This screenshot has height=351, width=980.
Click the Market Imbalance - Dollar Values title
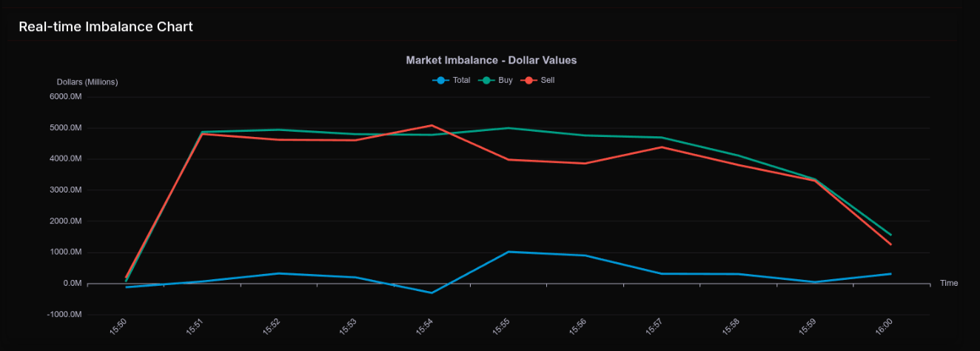coord(491,60)
